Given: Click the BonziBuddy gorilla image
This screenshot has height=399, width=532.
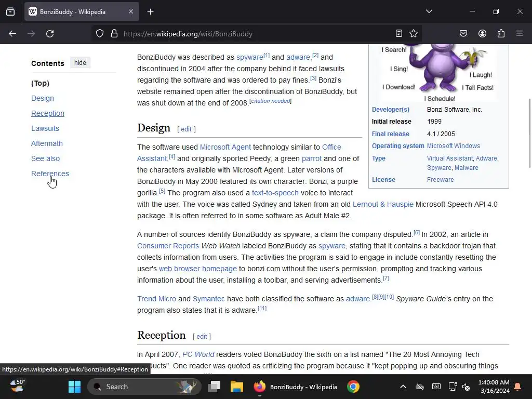Looking at the screenshot, I should (438, 73).
